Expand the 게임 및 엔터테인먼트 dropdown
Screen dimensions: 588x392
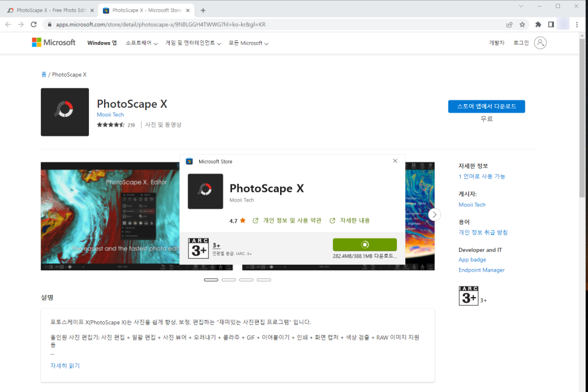(193, 43)
